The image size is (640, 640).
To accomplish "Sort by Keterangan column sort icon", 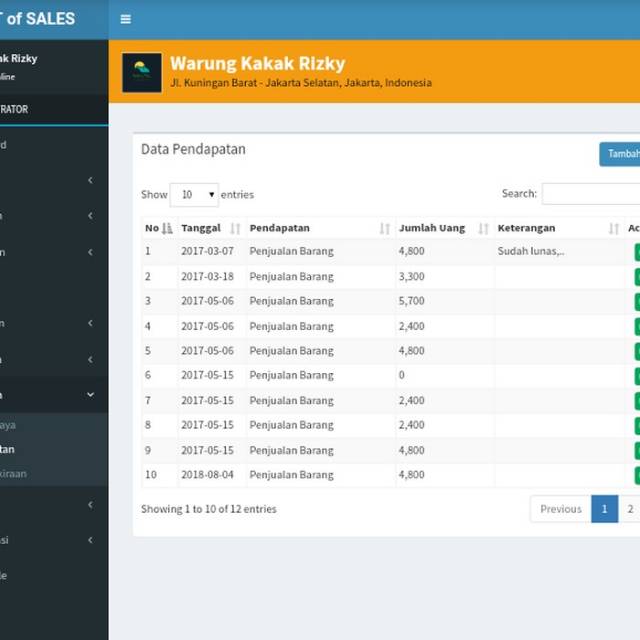I will click(613, 228).
